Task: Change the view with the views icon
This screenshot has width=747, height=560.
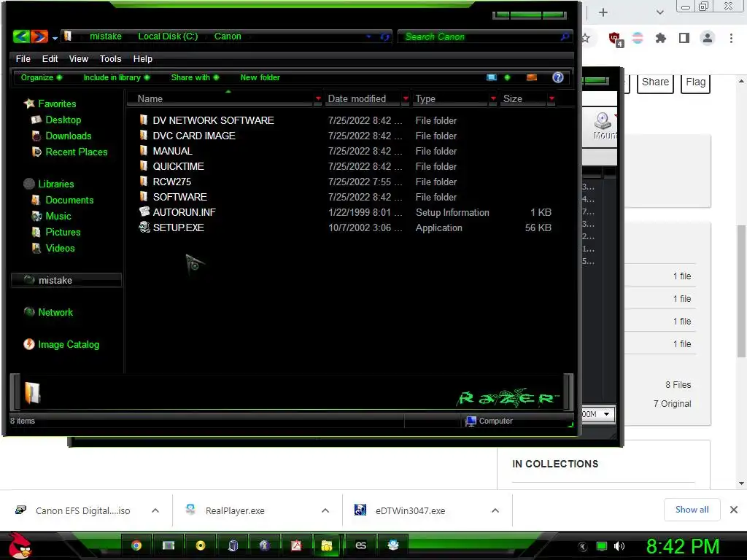Action: [x=492, y=77]
